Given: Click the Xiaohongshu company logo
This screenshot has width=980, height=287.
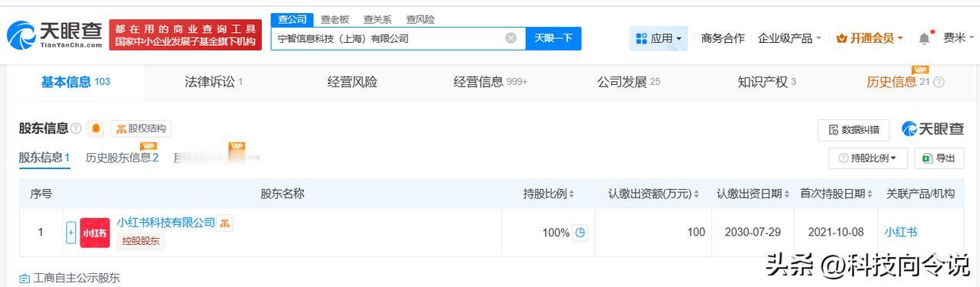Looking at the screenshot, I should [x=95, y=233].
